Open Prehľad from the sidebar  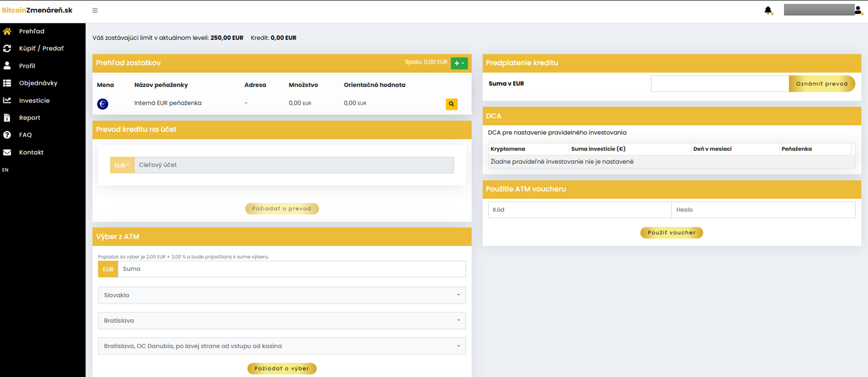pyautogui.click(x=32, y=32)
